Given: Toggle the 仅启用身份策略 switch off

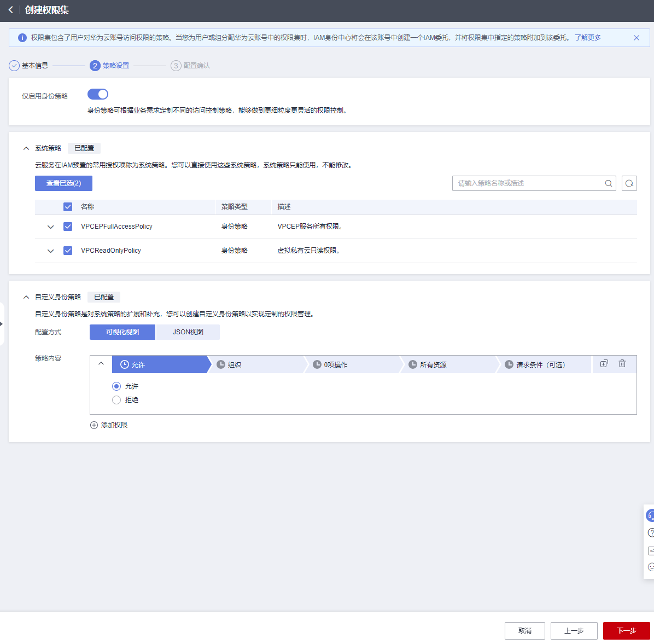Looking at the screenshot, I should click(x=98, y=94).
